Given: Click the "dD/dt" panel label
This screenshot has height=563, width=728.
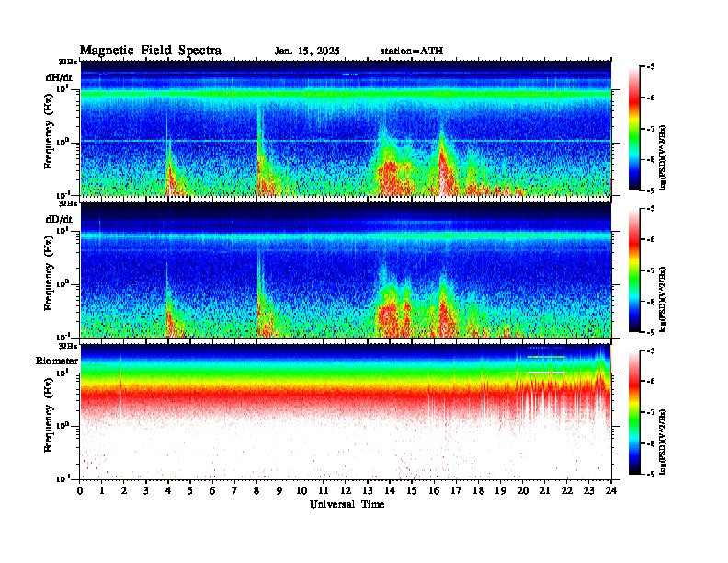Looking at the screenshot, I should point(59,219).
